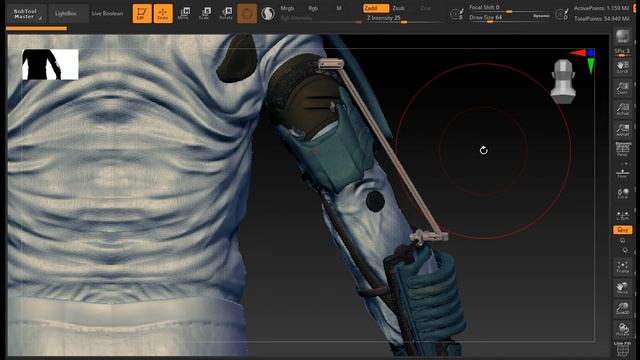Click the Rotate view icon
The image size is (640, 360).
[622, 329]
